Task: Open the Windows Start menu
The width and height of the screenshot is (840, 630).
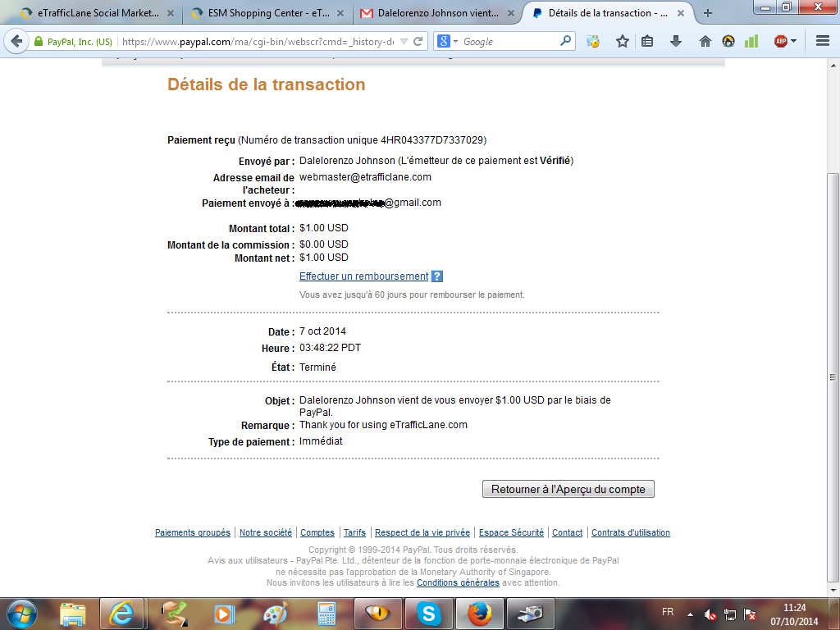Action: (21, 614)
